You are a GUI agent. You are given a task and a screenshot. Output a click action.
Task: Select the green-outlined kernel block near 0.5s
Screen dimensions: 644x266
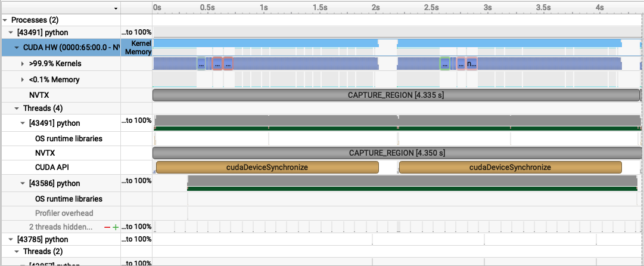(x=201, y=64)
